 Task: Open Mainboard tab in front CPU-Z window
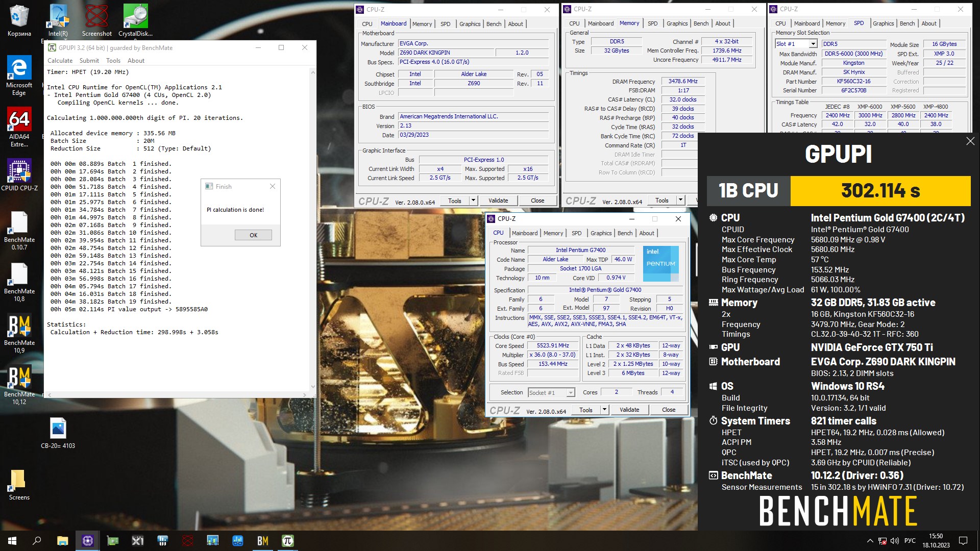coord(525,233)
